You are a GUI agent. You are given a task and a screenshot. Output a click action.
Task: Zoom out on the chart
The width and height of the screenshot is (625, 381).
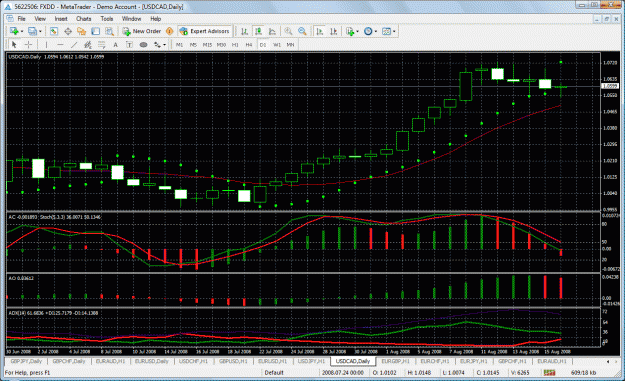click(x=302, y=31)
